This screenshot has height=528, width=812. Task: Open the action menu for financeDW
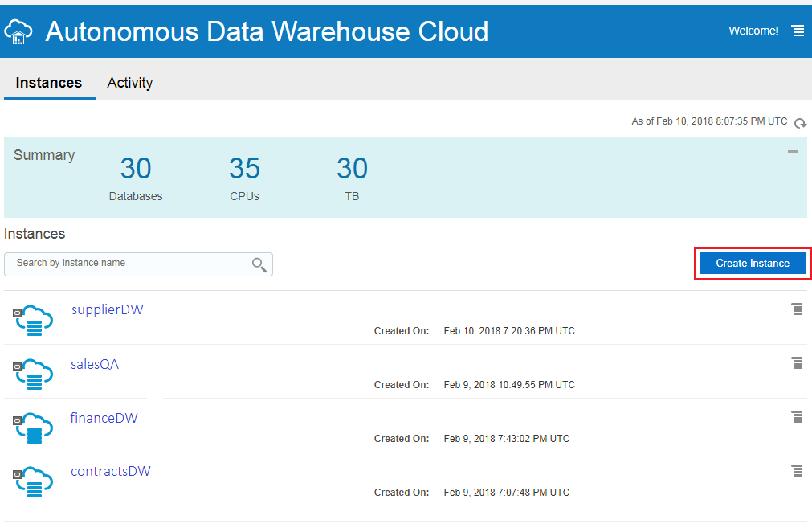pyautogui.click(x=797, y=417)
